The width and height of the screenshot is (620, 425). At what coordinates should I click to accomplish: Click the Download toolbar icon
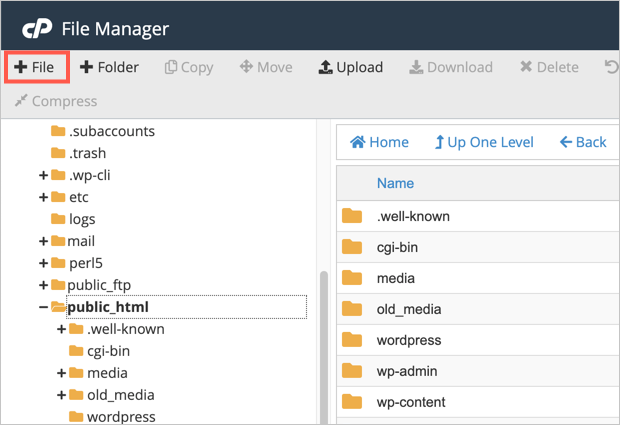click(416, 67)
